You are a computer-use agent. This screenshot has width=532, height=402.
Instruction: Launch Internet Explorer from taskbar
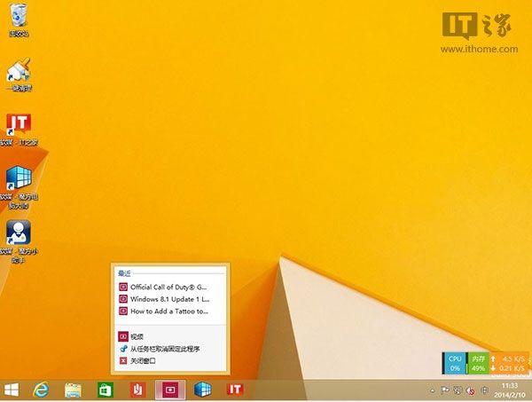[x=41, y=390]
